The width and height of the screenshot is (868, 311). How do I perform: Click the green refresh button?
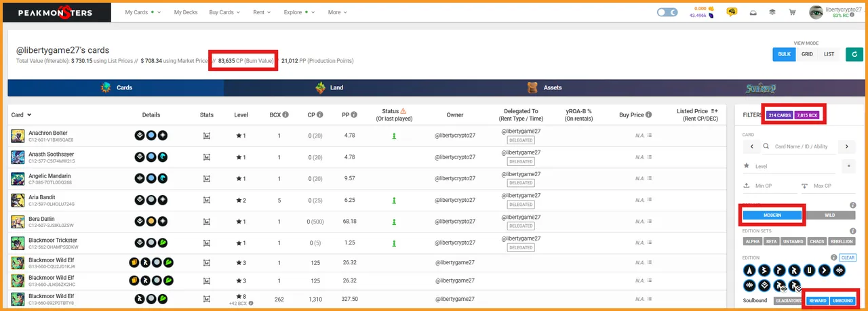point(853,54)
